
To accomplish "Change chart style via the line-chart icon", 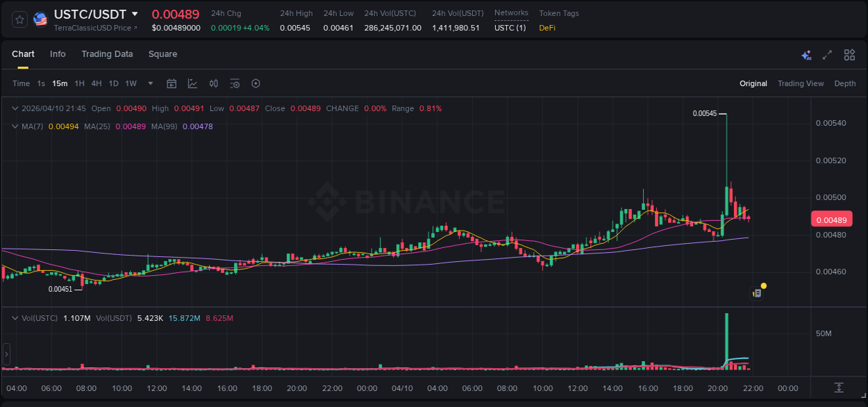I will point(191,83).
